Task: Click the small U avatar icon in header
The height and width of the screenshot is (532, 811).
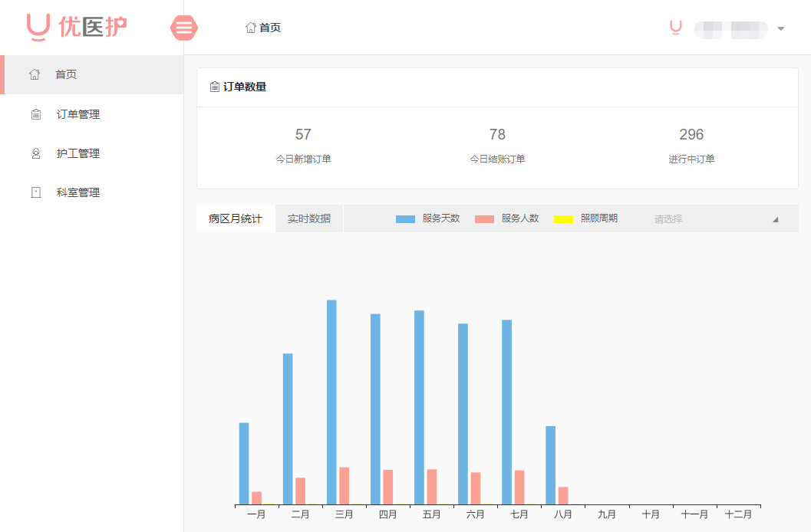Action: [675, 28]
